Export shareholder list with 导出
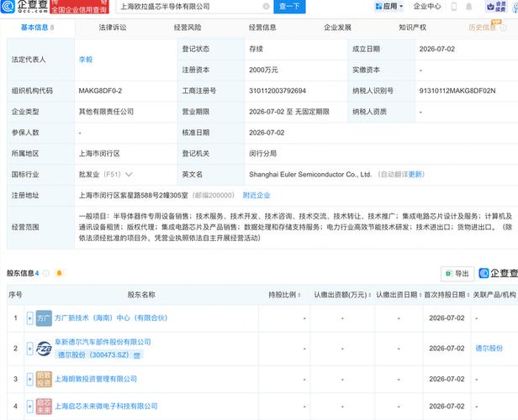This screenshot has width=518, height=420. pyautogui.click(x=457, y=274)
